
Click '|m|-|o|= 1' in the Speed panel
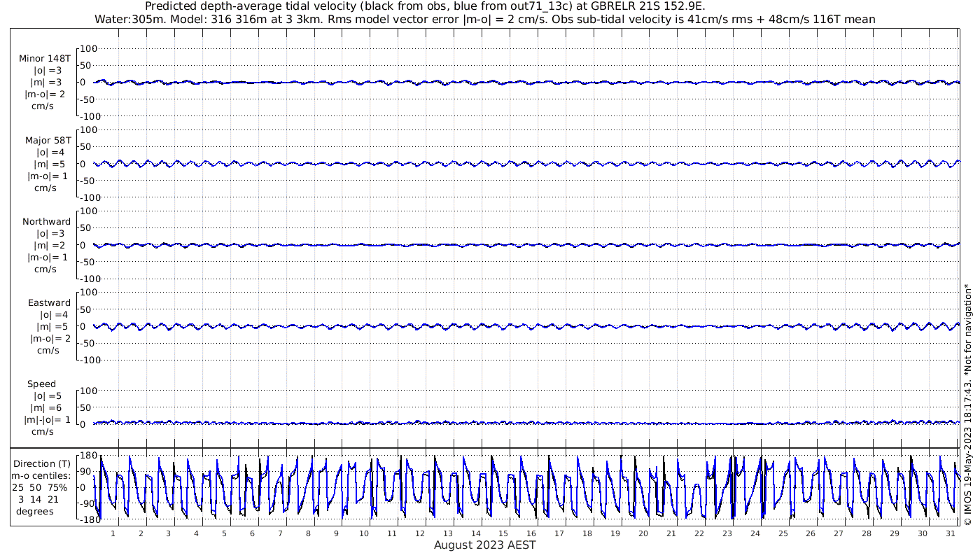48,419
